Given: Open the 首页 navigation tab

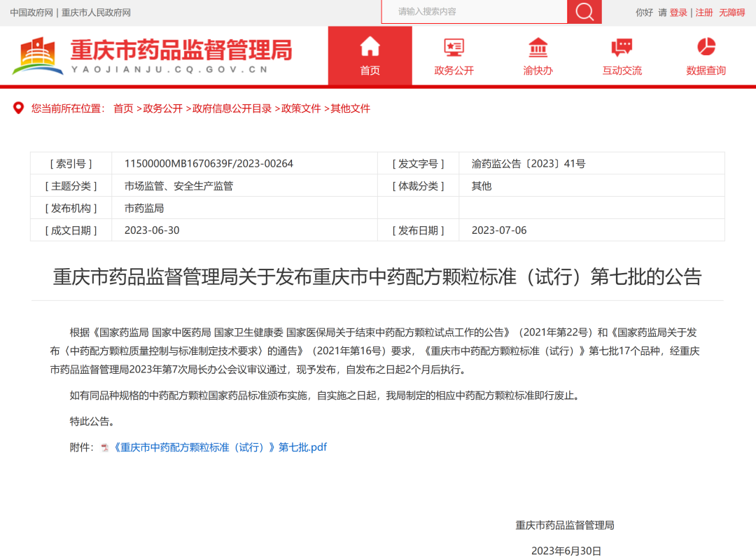Looking at the screenshot, I should (370, 56).
